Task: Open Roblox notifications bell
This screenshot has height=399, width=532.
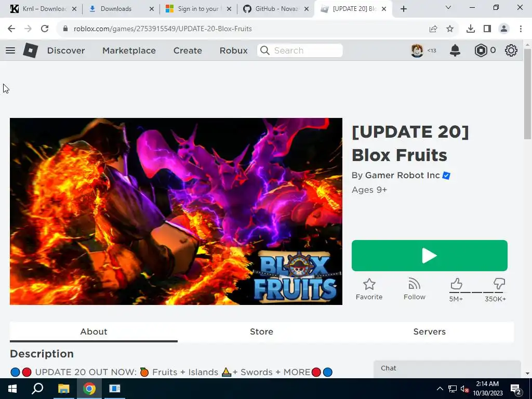Action: pos(455,50)
